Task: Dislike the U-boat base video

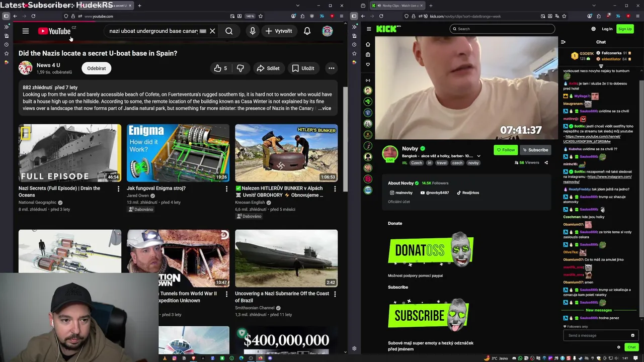Action: point(240,68)
